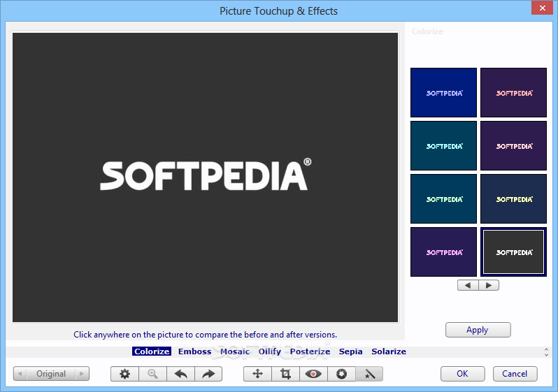Show previous page of effect thumbnails
Image resolution: width=558 pixels, height=392 pixels.
[x=468, y=285]
